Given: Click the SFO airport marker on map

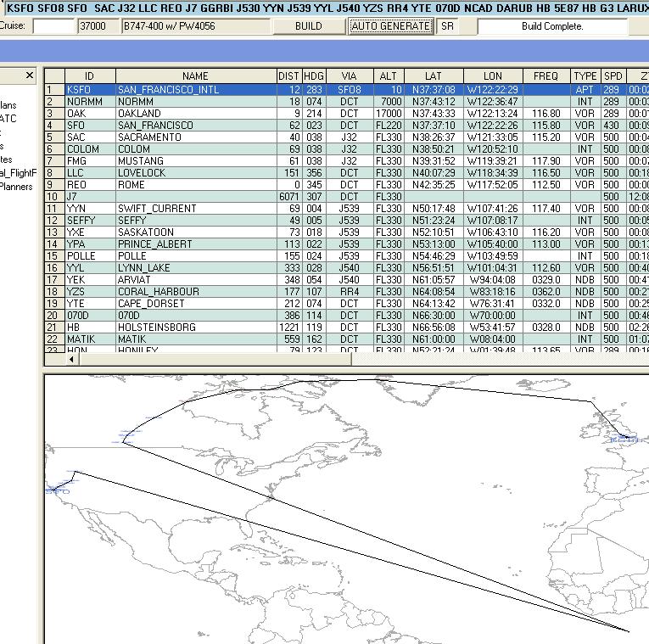Looking at the screenshot, I should coord(57,490).
